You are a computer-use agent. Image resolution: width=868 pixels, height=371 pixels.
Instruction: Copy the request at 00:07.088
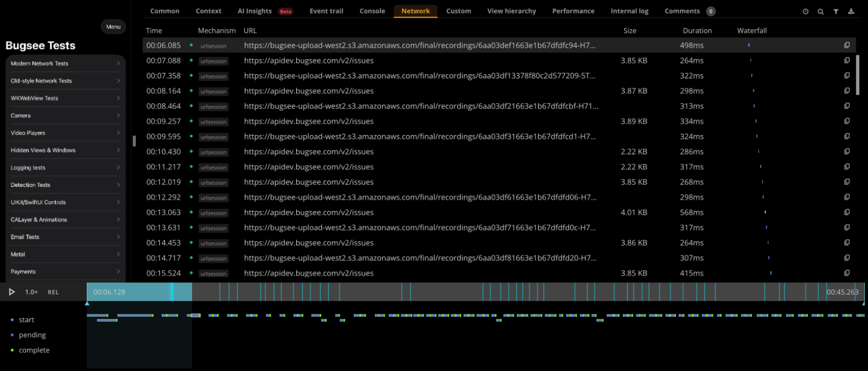[x=847, y=60]
